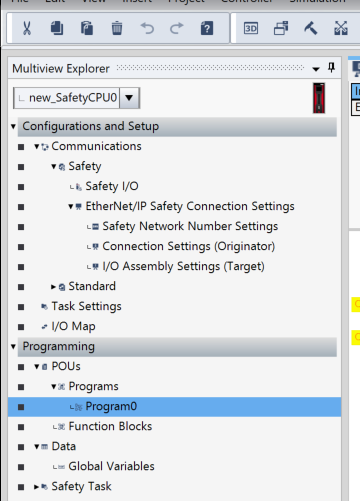
Task: Open the Help question mark icon
Action: point(207,28)
